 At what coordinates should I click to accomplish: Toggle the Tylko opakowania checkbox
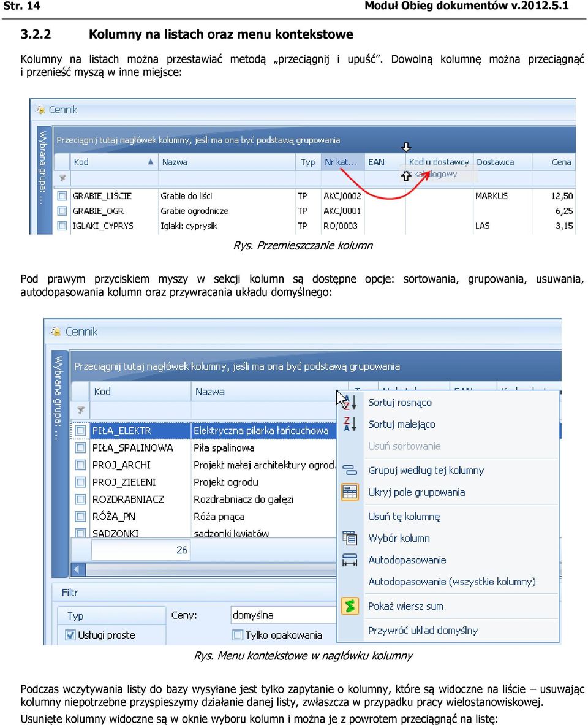(x=238, y=635)
